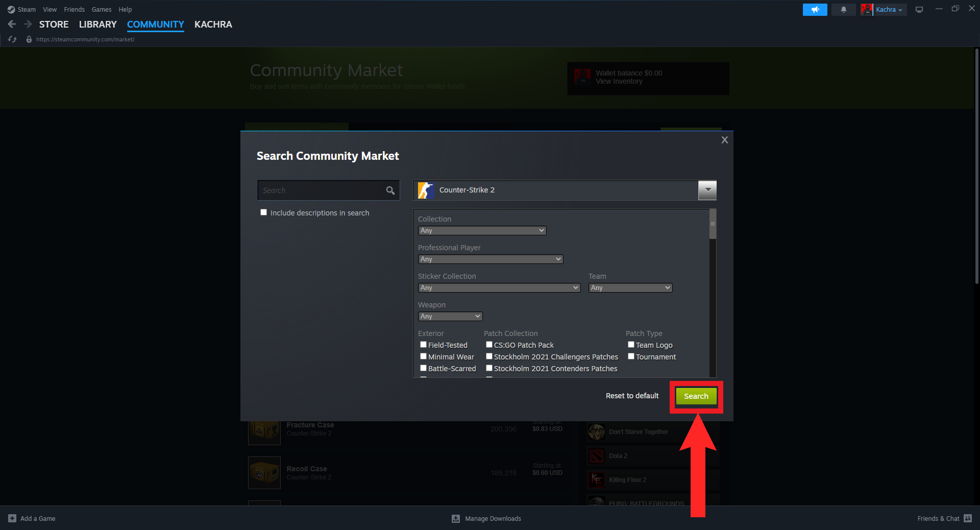Reload the page with the refresh icon

[x=13, y=39]
